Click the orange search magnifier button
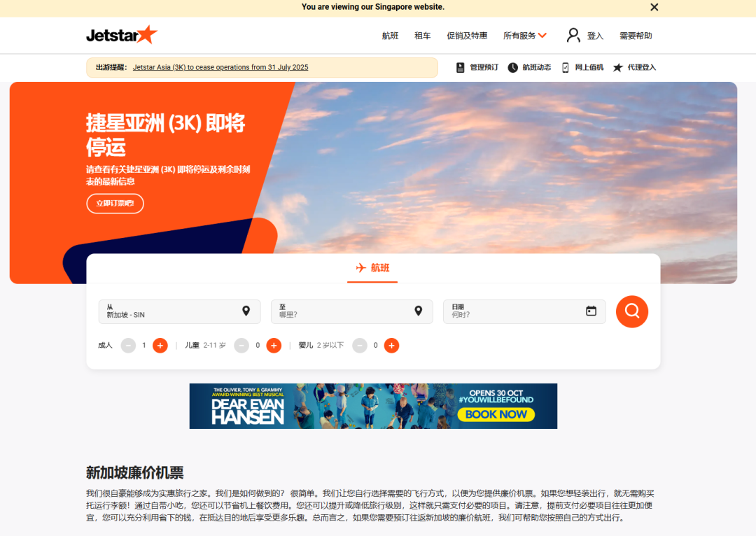This screenshot has height=536, width=756. pos(632,312)
